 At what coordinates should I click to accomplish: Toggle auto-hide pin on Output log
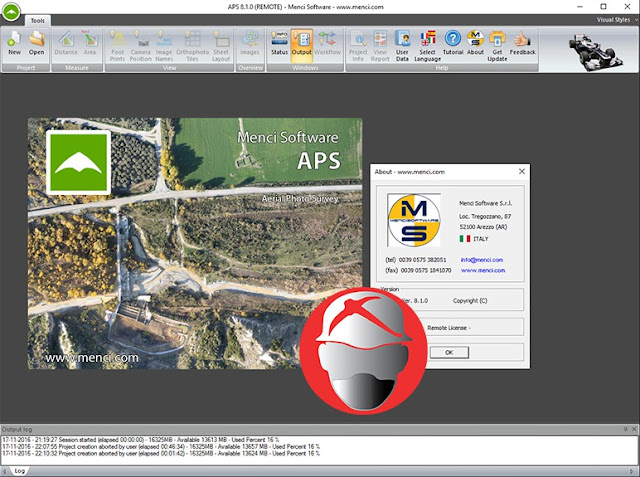625,429
